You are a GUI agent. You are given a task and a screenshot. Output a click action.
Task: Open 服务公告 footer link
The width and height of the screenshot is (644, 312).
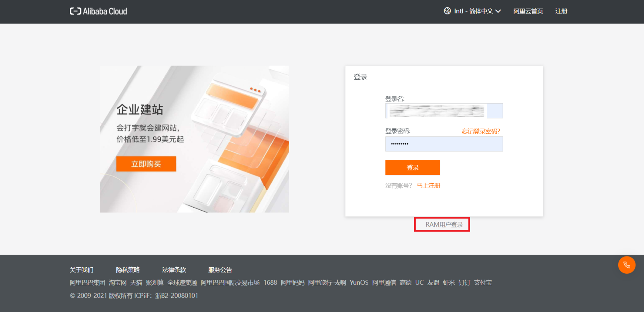click(220, 270)
